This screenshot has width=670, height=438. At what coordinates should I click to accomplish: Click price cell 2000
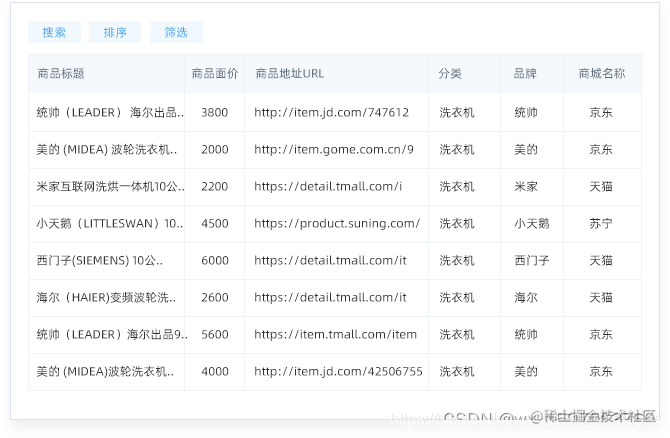(x=215, y=150)
